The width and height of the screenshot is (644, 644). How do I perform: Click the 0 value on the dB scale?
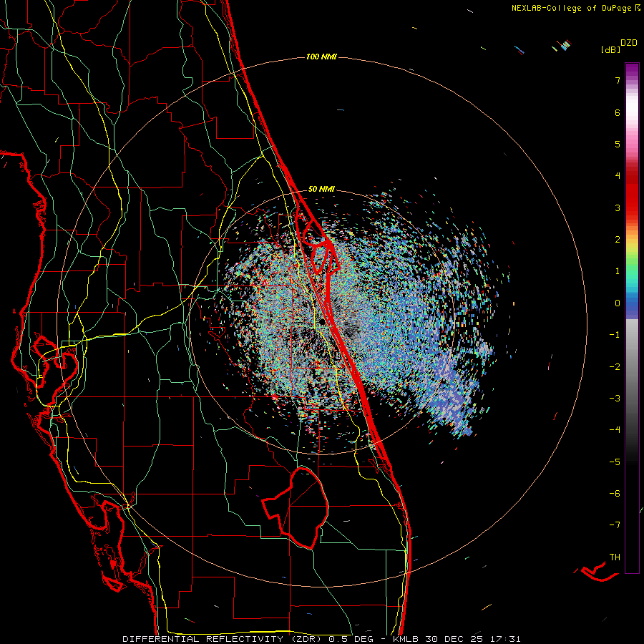(x=618, y=303)
